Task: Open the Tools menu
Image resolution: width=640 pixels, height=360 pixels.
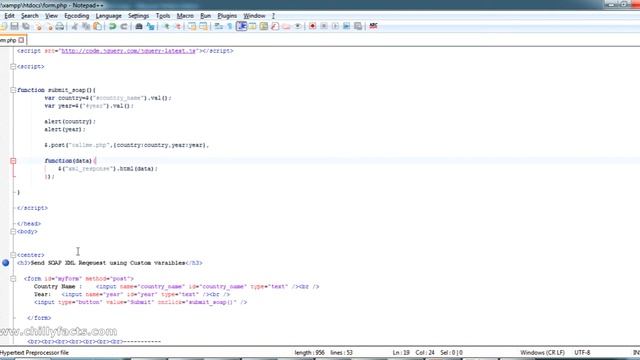Action: tap(163, 16)
